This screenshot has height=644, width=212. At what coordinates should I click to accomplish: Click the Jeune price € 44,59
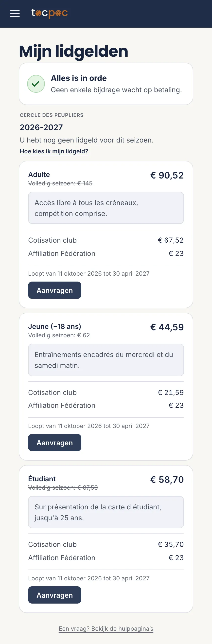(x=167, y=327)
